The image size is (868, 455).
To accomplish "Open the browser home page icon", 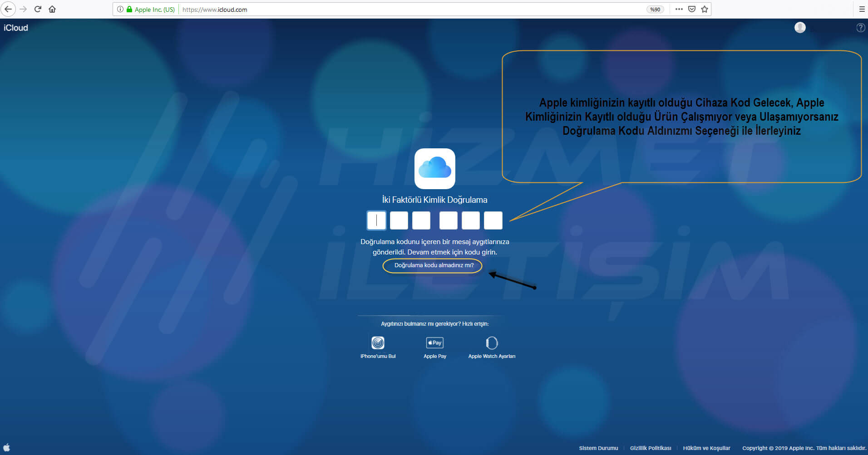I will click(52, 9).
